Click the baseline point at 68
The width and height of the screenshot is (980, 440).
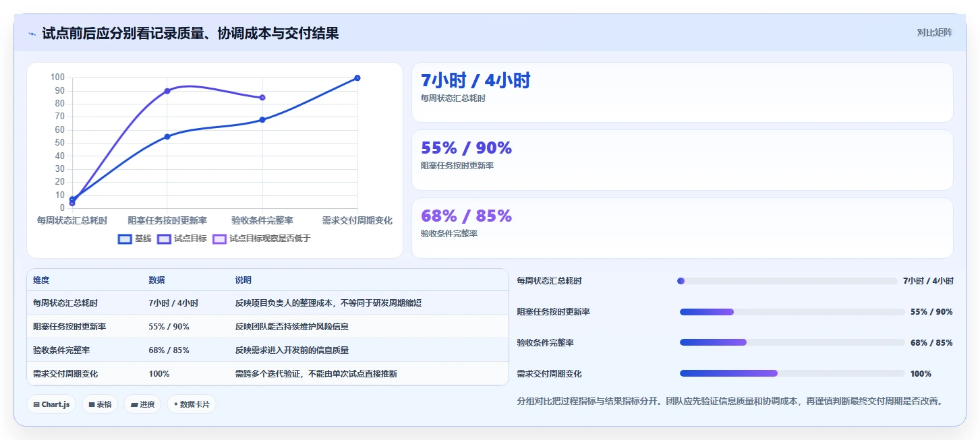(x=262, y=120)
